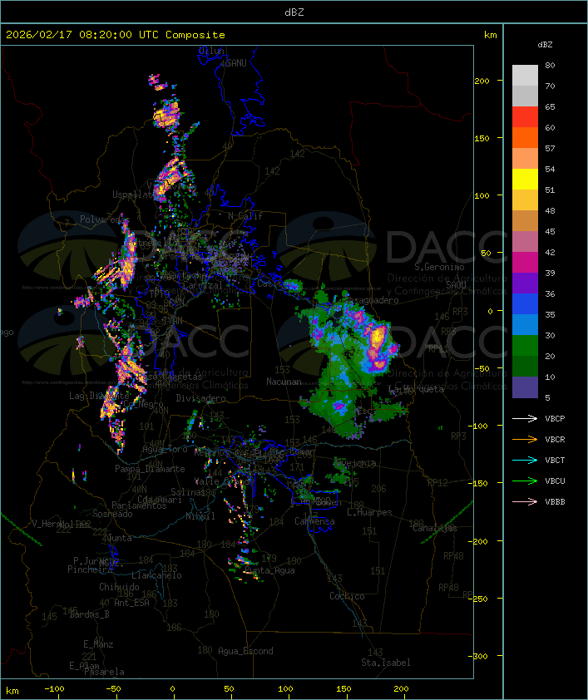Screen dimensions: 588x700
Task: Click the Divisadero place label
Action: (201, 398)
